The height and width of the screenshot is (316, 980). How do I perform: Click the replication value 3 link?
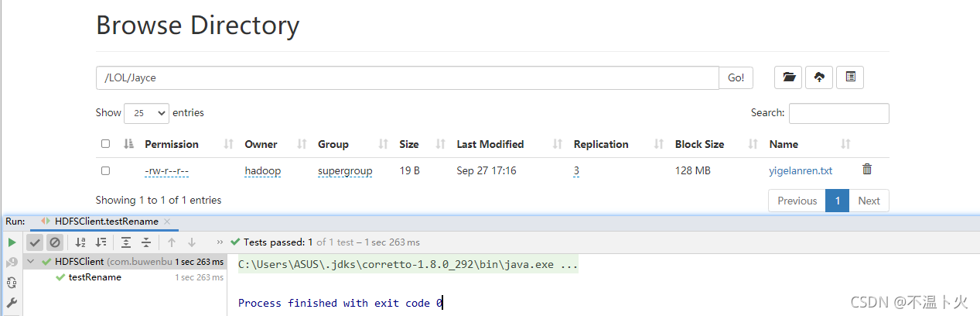tap(576, 170)
